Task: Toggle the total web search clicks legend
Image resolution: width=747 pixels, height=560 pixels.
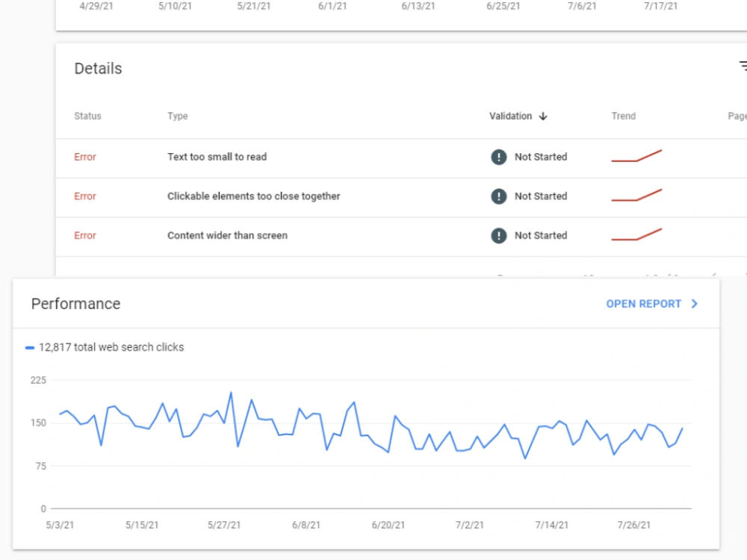Action: coord(105,347)
